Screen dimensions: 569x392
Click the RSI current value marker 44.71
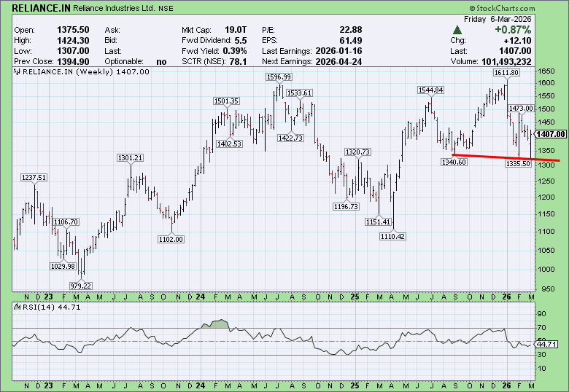point(547,344)
